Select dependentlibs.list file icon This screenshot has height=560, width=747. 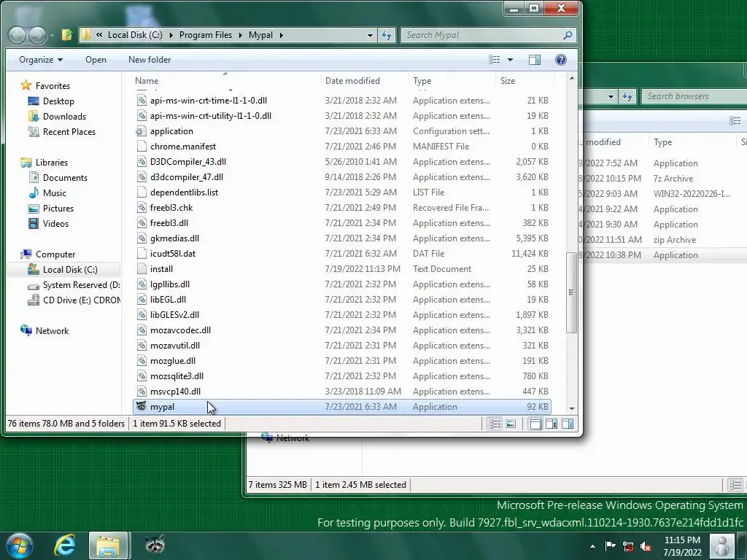pyautogui.click(x=141, y=192)
